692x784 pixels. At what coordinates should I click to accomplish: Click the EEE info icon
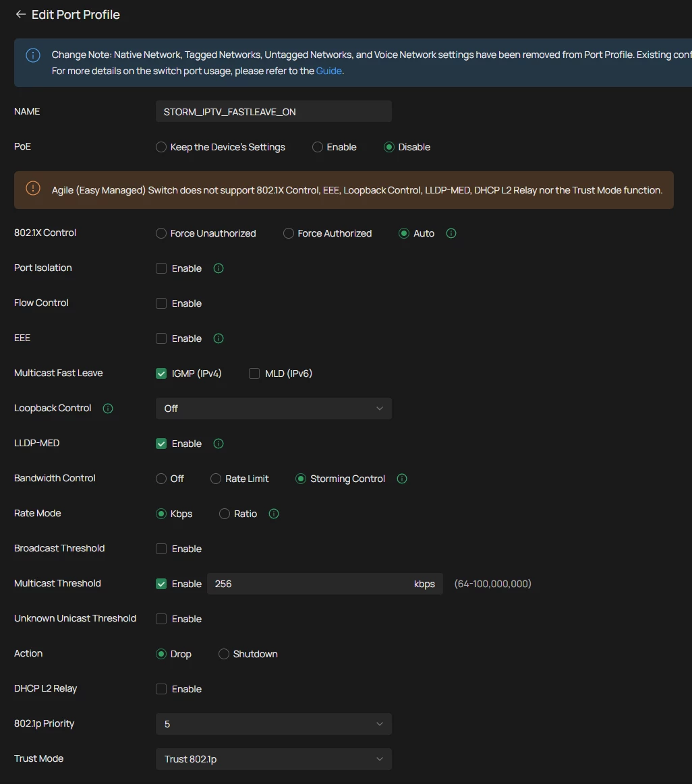(219, 338)
